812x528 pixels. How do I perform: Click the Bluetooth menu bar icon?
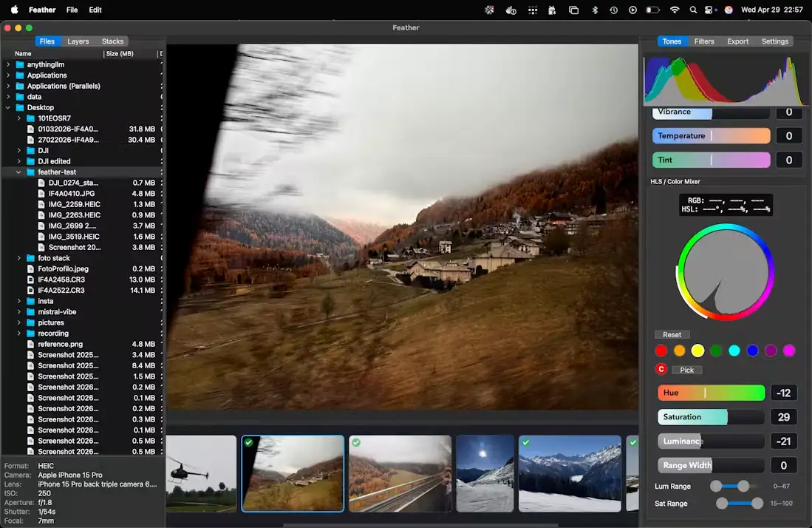click(595, 10)
